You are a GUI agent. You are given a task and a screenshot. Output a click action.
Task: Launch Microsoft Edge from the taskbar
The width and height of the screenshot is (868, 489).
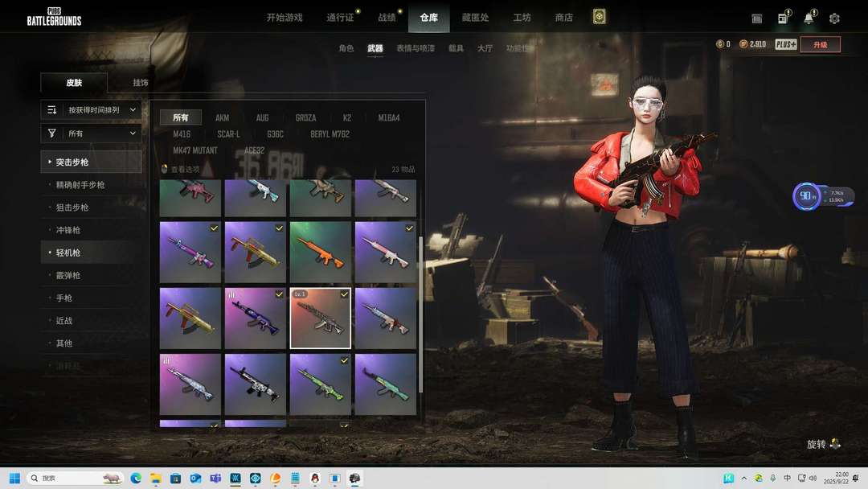tap(136, 478)
